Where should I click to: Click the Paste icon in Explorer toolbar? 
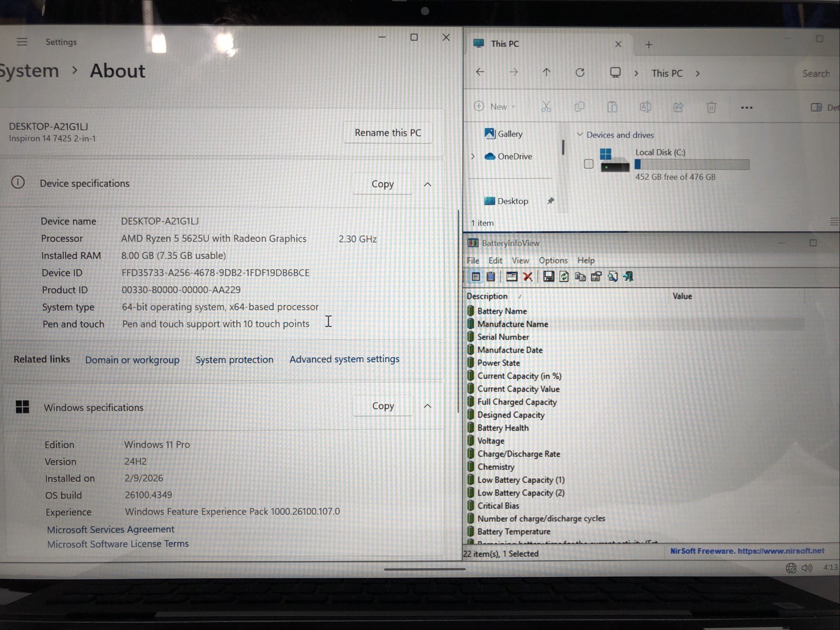613,107
